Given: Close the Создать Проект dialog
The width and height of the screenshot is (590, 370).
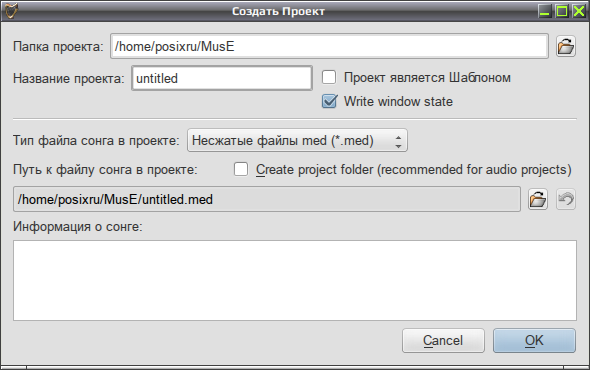Looking at the screenshot, I should 579,11.
